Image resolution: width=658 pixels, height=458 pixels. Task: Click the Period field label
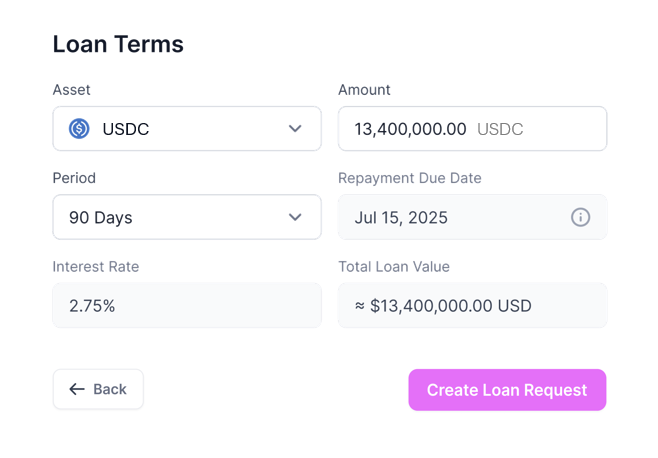(x=74, y=178)
